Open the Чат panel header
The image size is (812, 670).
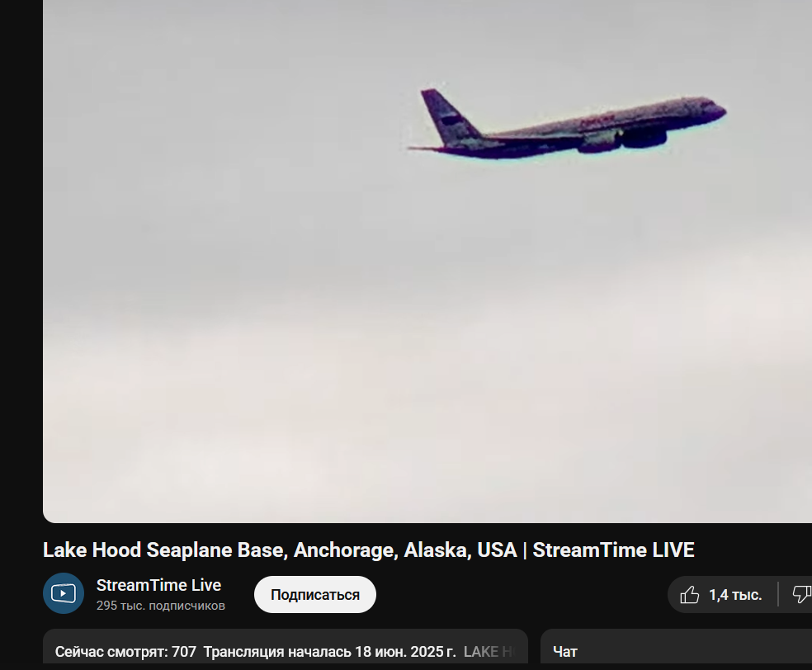coord(565,651)
